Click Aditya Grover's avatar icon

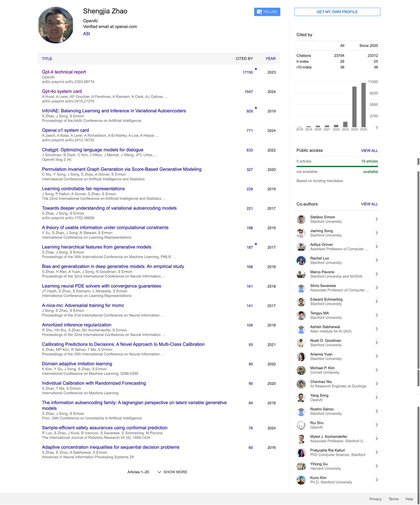301,247
